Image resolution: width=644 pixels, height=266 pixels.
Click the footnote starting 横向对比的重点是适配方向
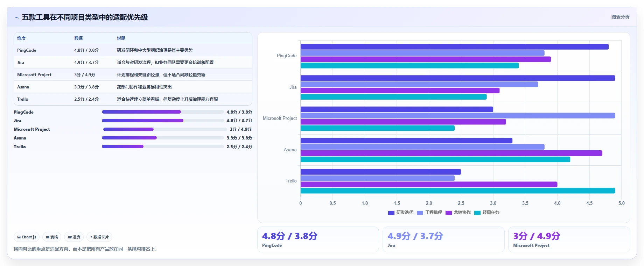(x=86, y=249)
